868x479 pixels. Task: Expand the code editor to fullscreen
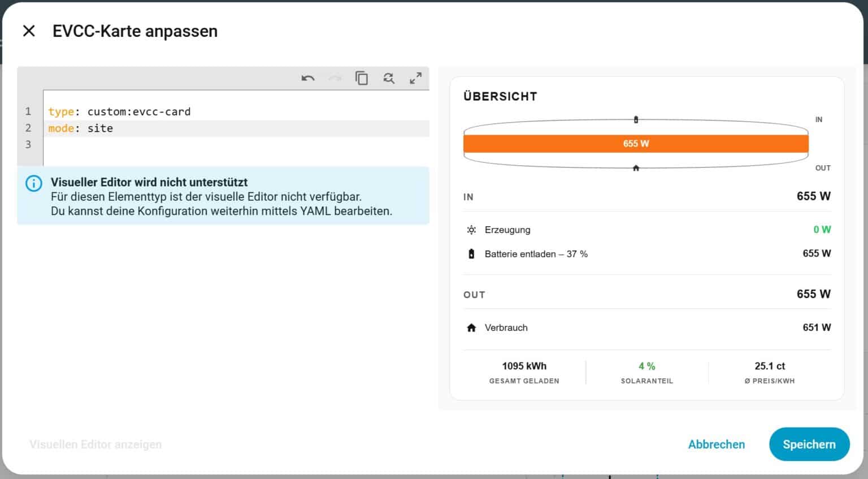[x=415, y=78]
